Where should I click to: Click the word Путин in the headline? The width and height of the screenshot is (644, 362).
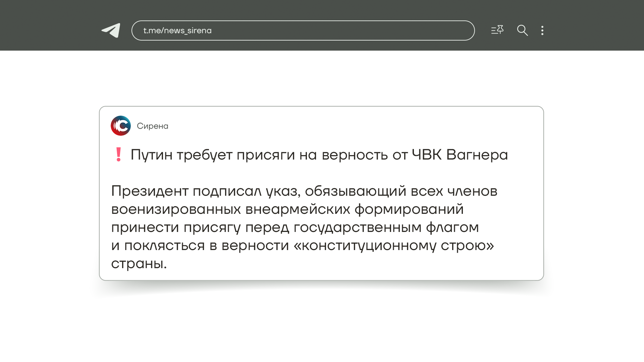[151, 155]
